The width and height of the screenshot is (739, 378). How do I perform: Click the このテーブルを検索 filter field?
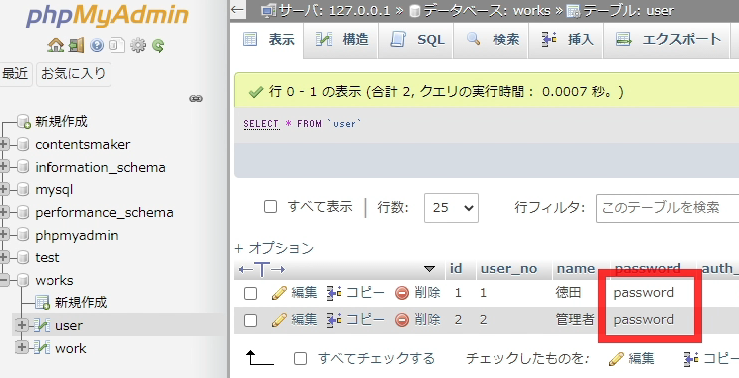click(667, 207)
